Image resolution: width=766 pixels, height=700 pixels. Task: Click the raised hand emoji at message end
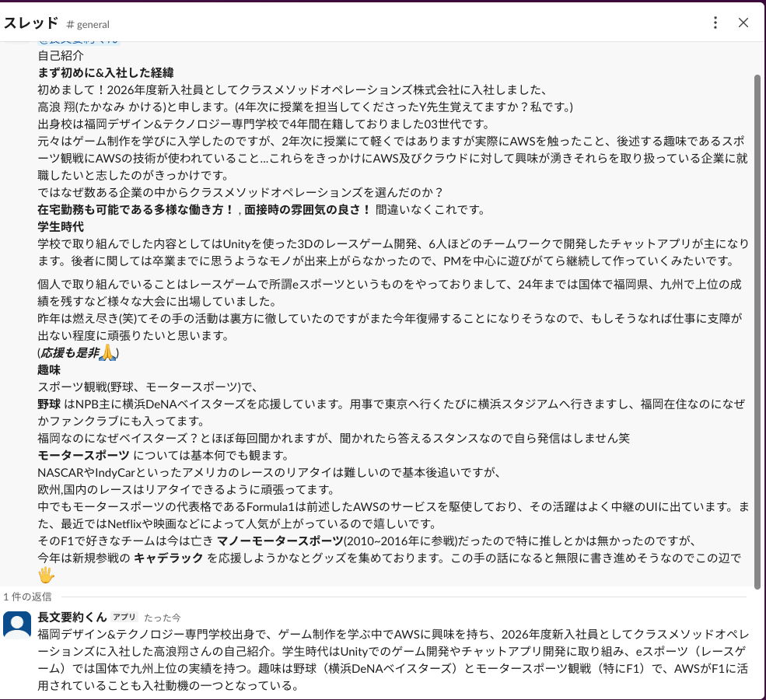[x=46, y=575]
